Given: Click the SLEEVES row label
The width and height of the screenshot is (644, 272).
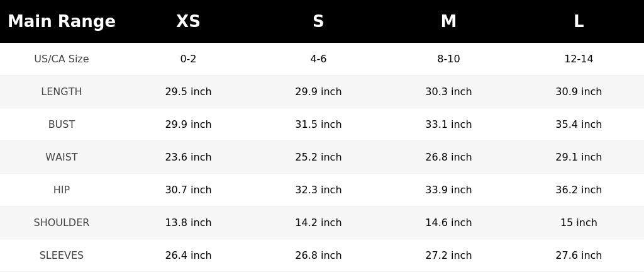Looking at the screenshot, I should point(62,256).
